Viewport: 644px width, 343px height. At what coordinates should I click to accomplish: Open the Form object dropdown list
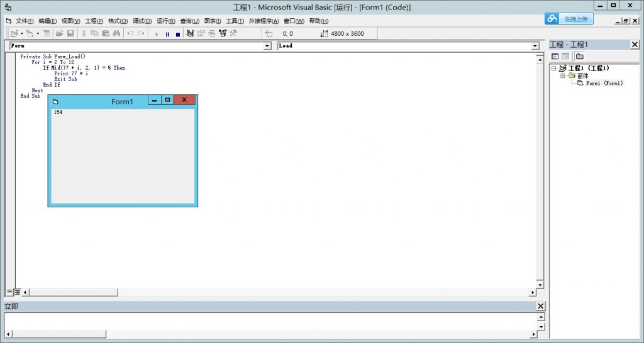click(267, 46)
